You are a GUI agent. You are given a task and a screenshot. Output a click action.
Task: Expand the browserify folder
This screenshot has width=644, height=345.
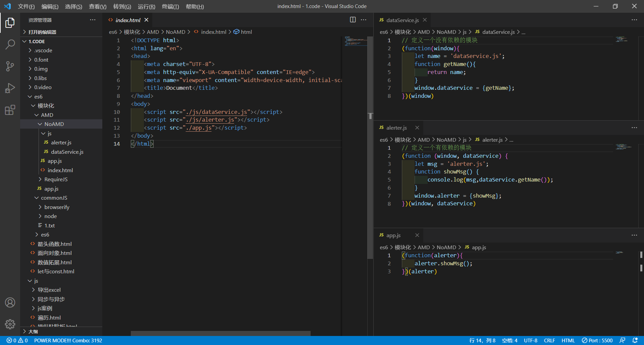pos(61,207)
